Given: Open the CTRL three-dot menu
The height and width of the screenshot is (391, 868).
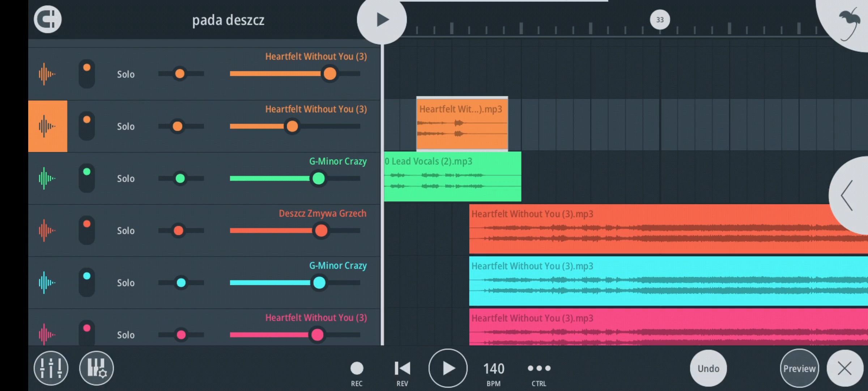Looking at the screenshot, I should point(539,374).
